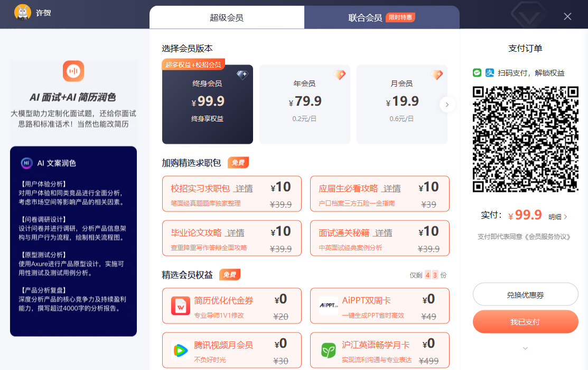Open 详情 for 毕业论文攻略
The image size is (588, 370).
(236, 233)
